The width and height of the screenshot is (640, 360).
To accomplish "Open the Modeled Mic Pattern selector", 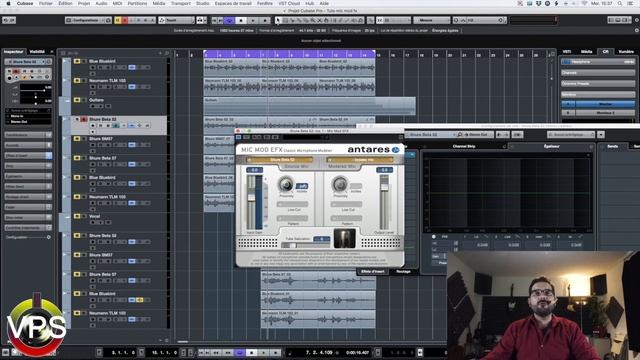I will click(347, 218).
